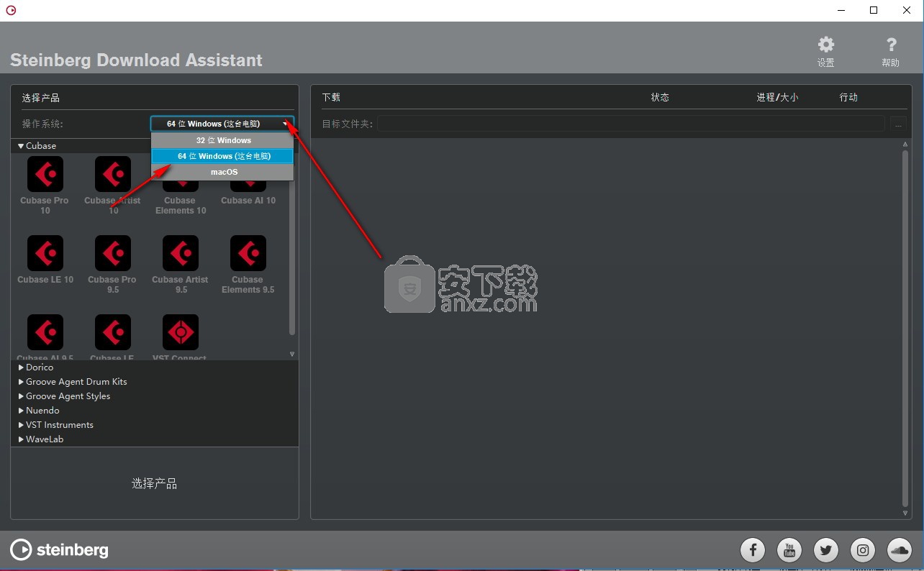Screen dimensions: 924x571
Task: Click the 下载 column header
Action: pyautogui.click(x=331, y=97)
